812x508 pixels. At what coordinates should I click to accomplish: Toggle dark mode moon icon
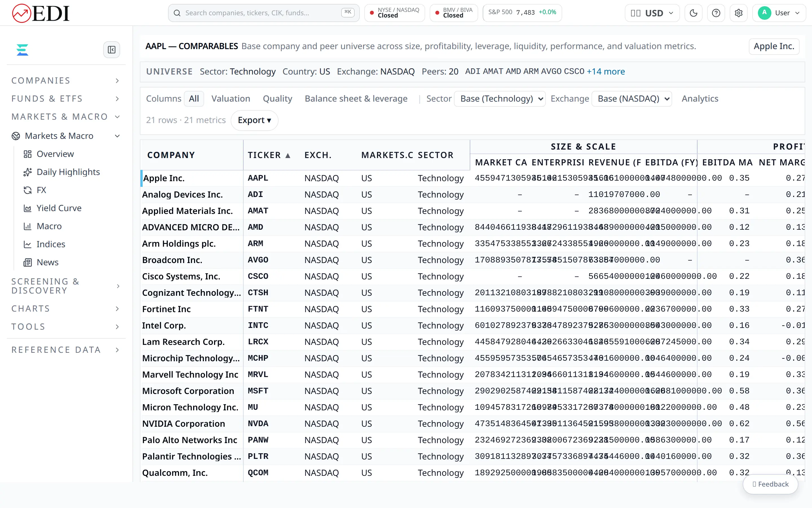693,13
